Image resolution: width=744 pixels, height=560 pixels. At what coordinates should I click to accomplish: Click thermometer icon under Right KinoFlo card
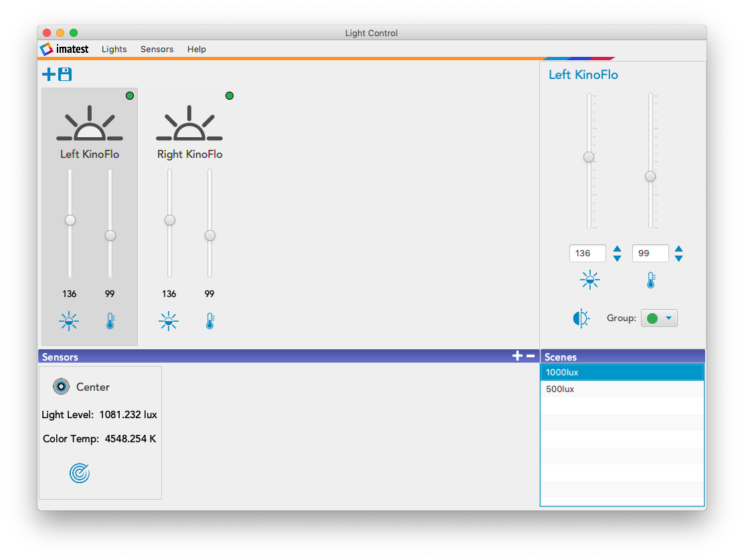(x=209, y=322)
